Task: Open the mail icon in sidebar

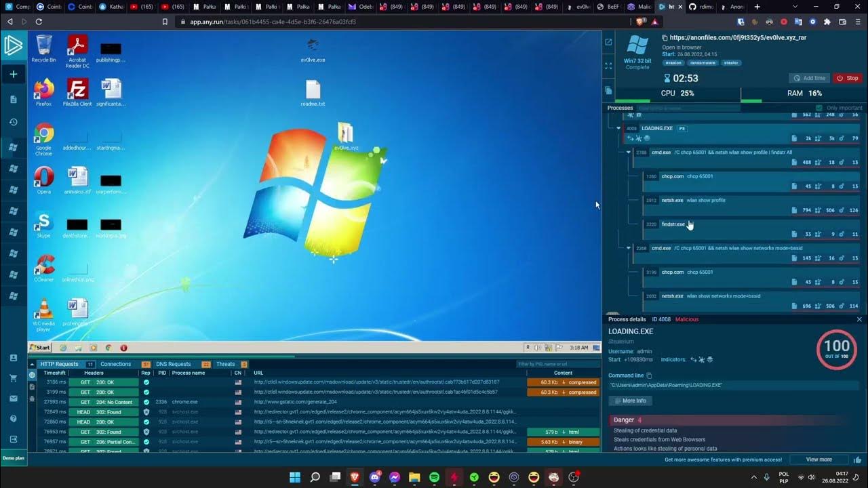Action: pos(13,399)
